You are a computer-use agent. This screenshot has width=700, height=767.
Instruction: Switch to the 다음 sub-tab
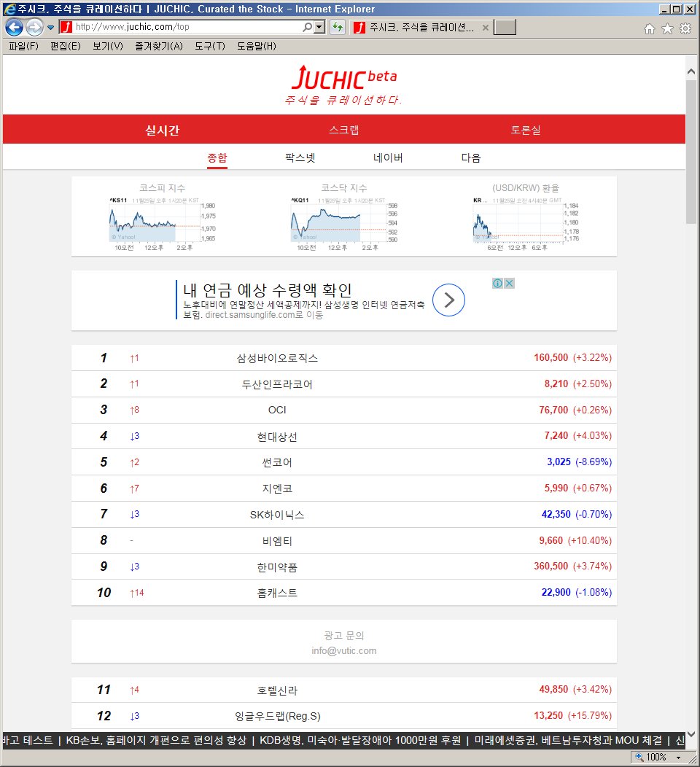pyautogui.click(x=471, y=158)
